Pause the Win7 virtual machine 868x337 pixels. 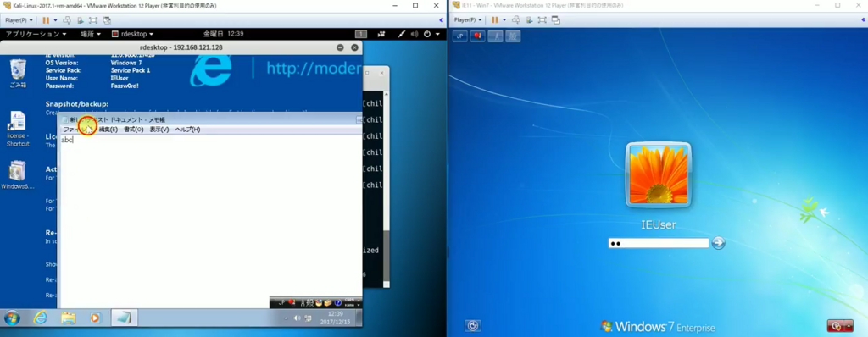(x=495, y=20)
